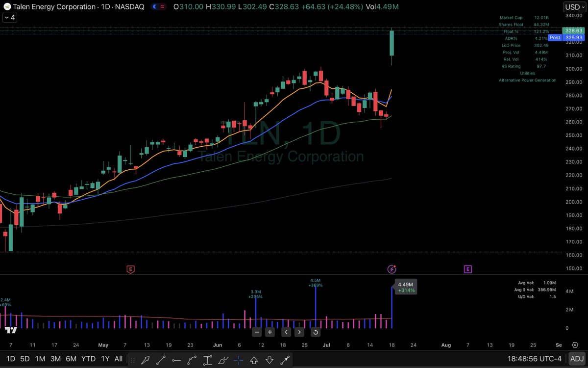The height and width of the screenshot is (368, 588).
Task: Click the Rel. Vol 414% row
Action: click(526, 59)
